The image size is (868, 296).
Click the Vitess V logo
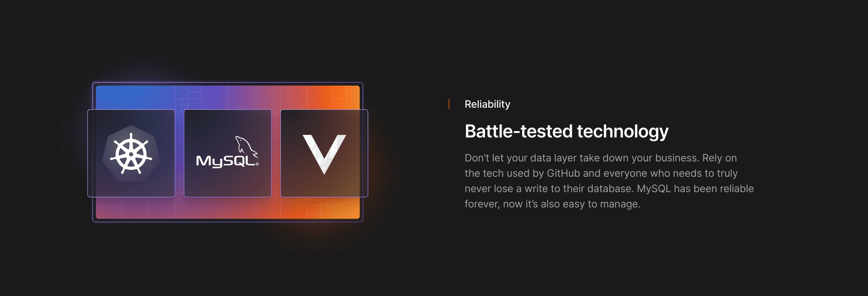[x=324, y=154]
